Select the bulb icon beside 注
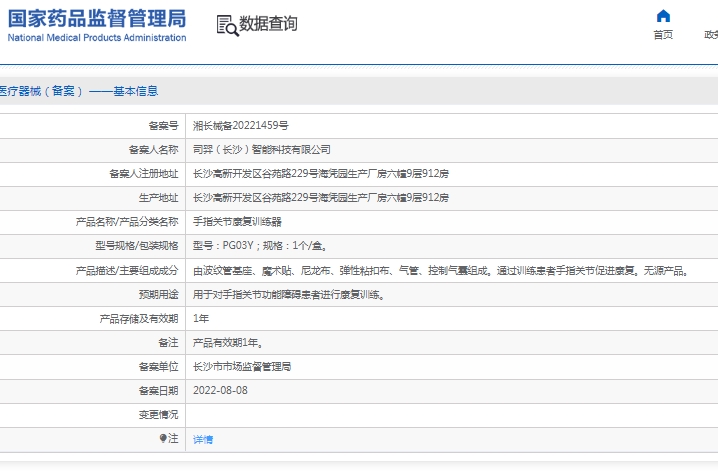 [163, 439]
